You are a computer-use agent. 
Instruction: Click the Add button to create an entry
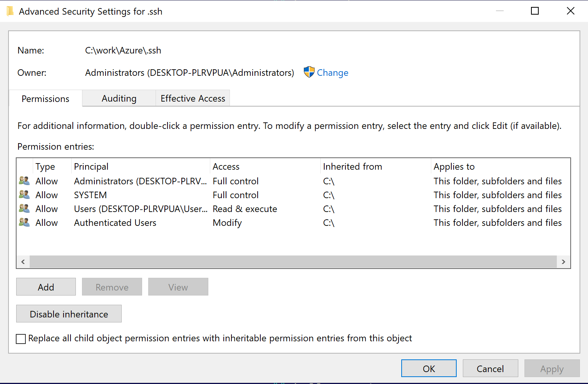coord(46,287)
